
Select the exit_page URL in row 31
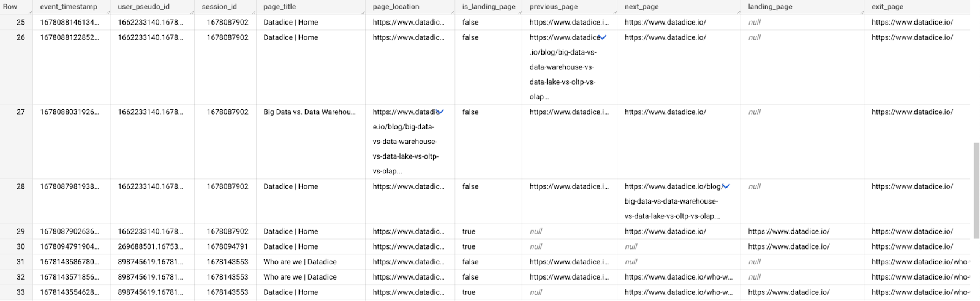pyautogui.click(x=921, y=262)
